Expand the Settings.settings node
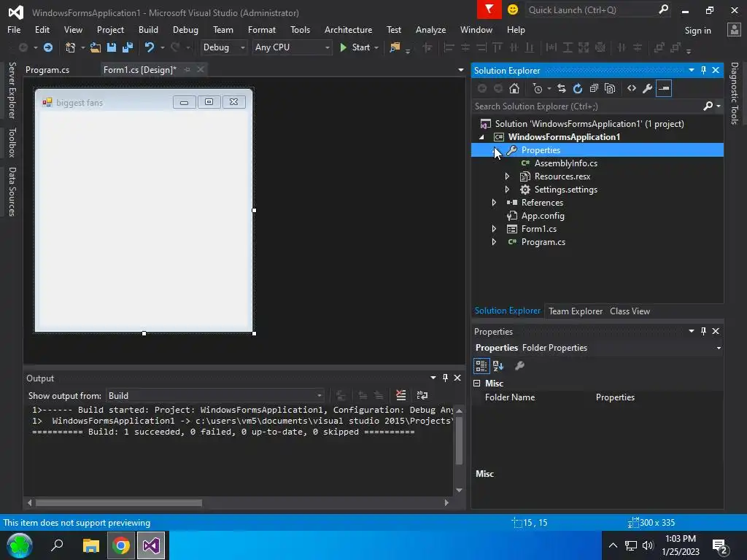 (508, 190)
